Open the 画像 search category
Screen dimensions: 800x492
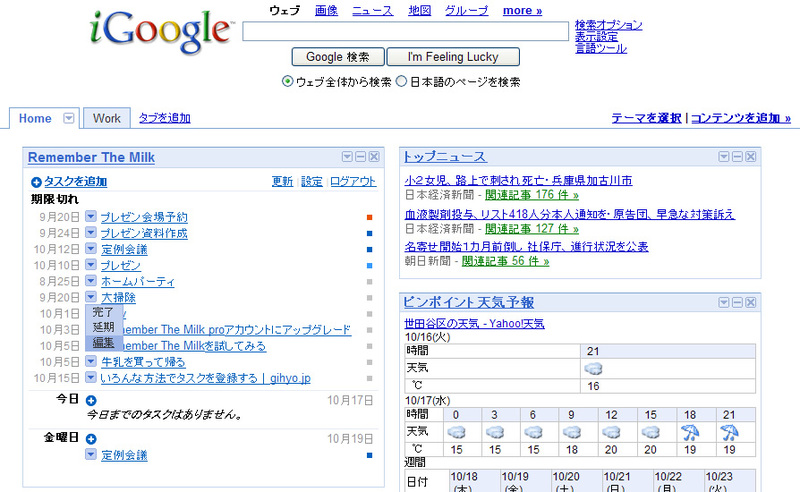click(x=327, y=10)
